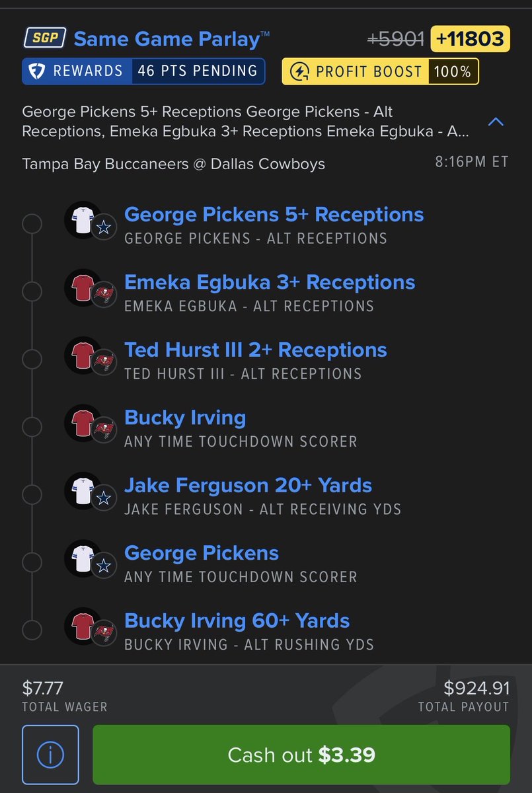Click the Buccaneers jersey icon beside Emeka Egbuka
This screenshot has height=793, width=532.
point(81,287)
